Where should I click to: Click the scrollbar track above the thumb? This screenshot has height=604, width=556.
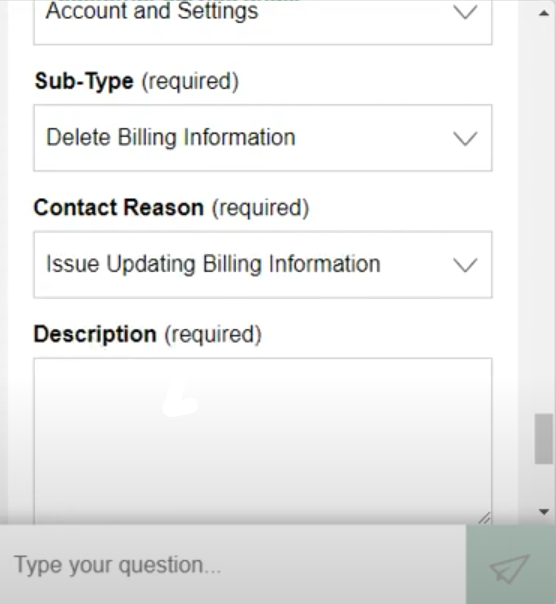tap(544, 216)
